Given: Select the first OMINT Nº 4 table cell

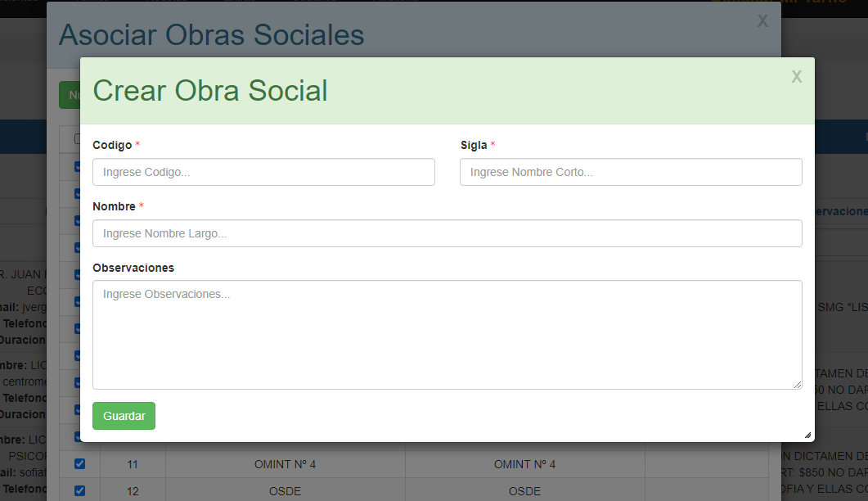Looking at the screenshot, I should (x=285, y=465).
